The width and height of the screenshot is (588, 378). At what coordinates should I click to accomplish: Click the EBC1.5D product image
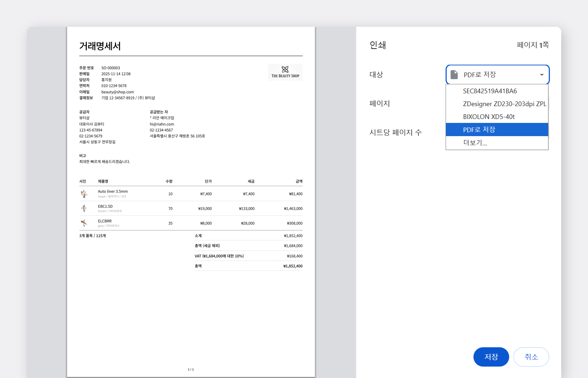pos(84,208)
